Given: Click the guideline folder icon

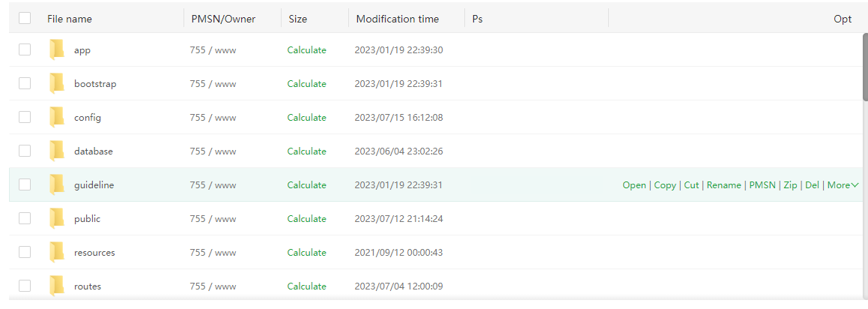Looking at the screenshot, I should 57,185.
